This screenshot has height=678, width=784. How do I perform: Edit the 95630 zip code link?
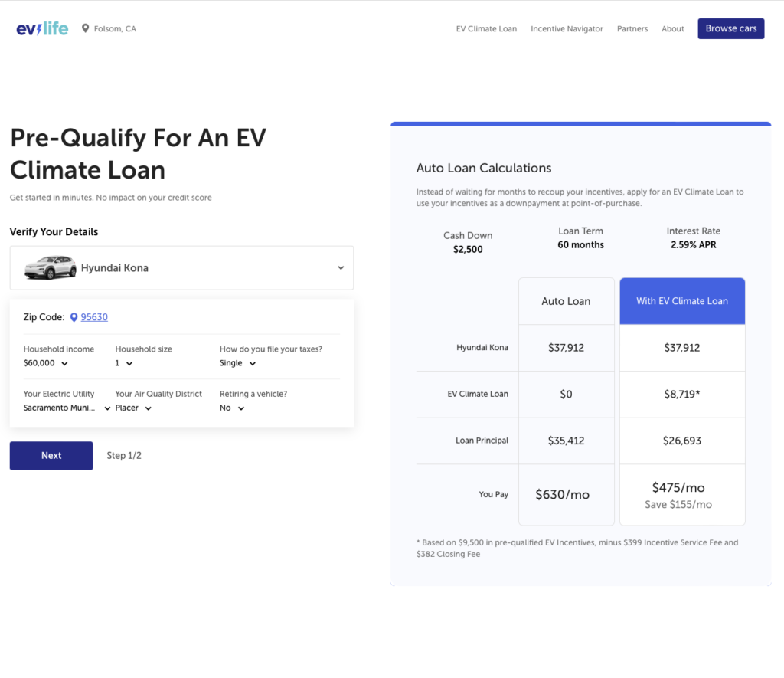point(94,317)
